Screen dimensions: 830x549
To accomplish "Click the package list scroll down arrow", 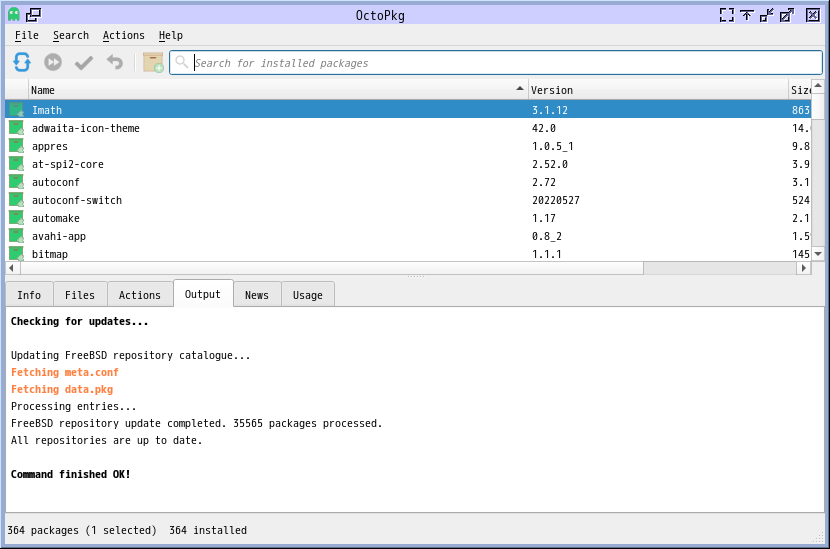I will point(818,254).
